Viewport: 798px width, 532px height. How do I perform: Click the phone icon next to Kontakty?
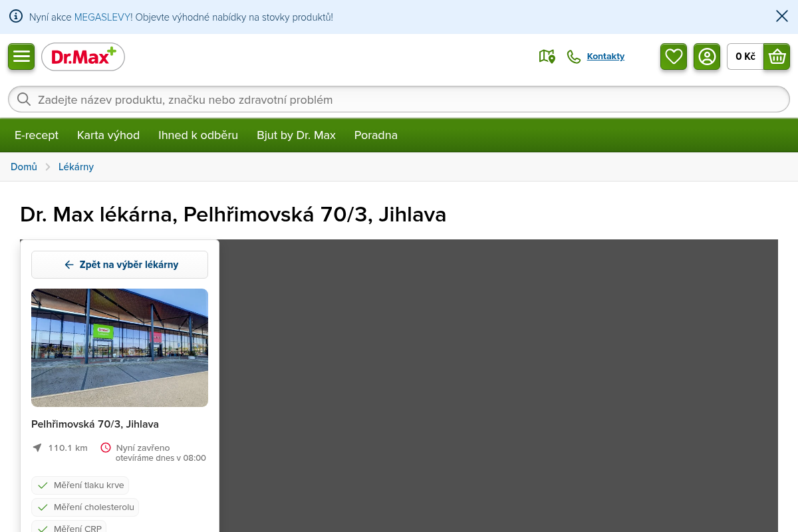(x=574, y=57)
